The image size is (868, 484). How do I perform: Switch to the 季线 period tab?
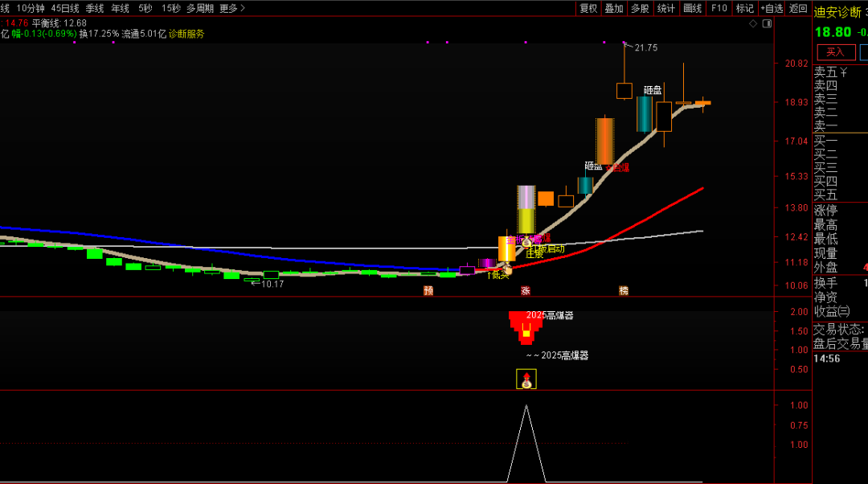tap(95, 8)
